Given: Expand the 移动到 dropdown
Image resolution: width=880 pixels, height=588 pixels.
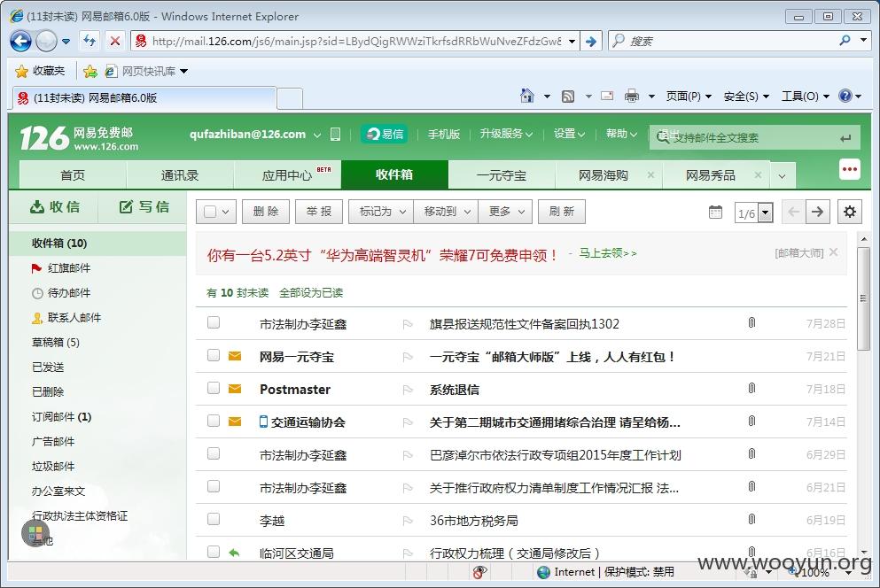Looking at the screenshot, I should [x=446, y=212].
